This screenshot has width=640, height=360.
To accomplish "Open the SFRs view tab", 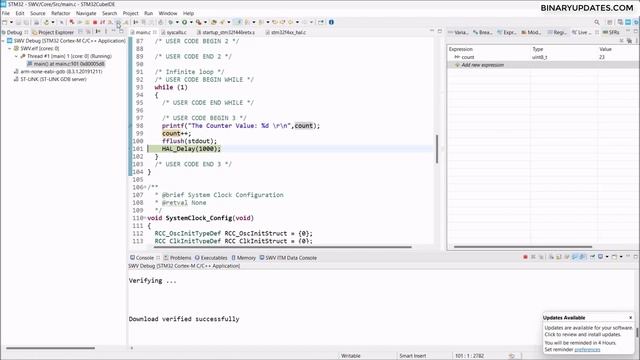I will coord(611,32).
